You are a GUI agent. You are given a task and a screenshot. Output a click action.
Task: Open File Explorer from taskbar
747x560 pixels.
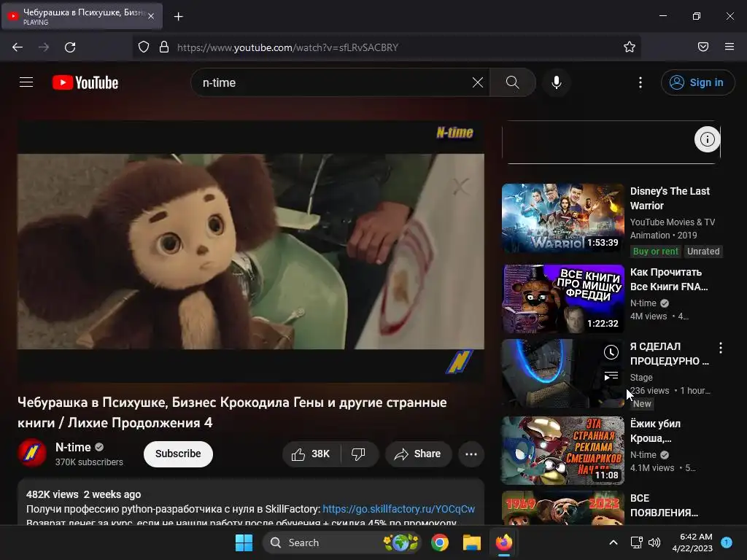coord(472,542)
